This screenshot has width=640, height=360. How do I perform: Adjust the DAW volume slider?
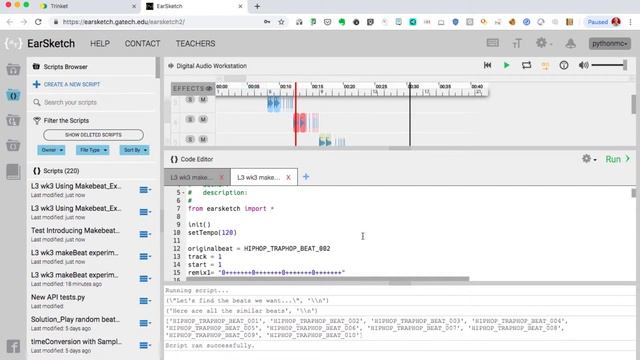pyautogui.click(x=609, y=65)
